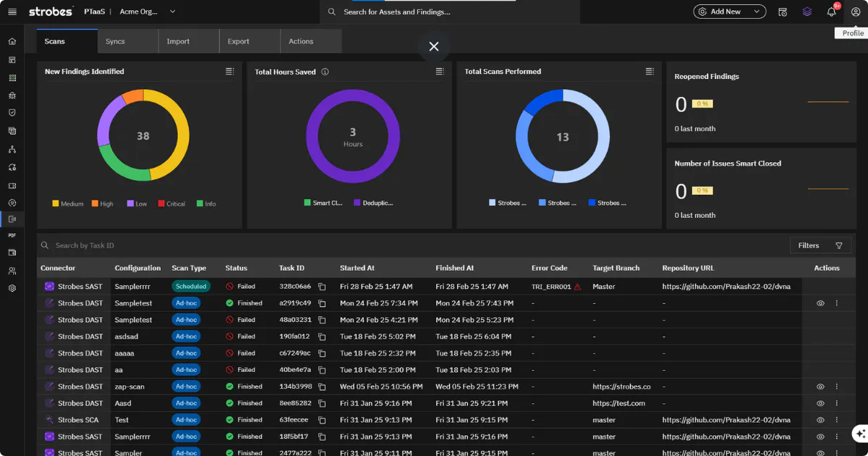
Task: Open the kebab menu for the a2919c49 row
Action: pyautogui.click(x=837, y=303)
